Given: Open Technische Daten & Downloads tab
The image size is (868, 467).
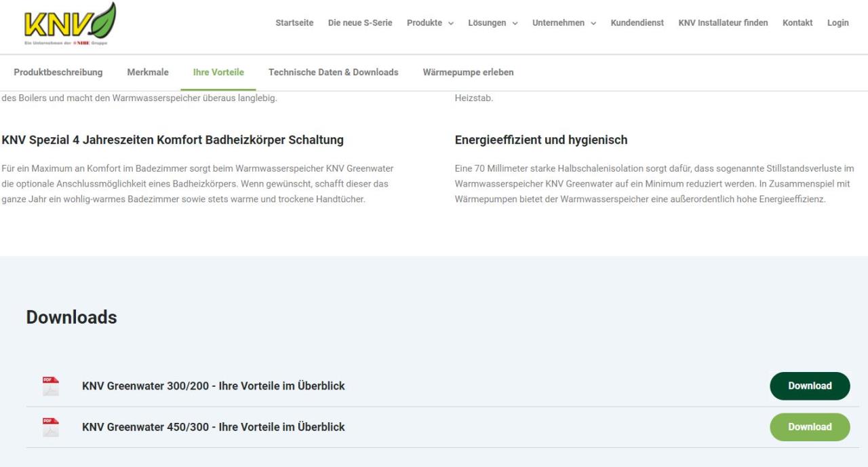Looking at the screenshot, I should pyautogui.click(x=334, y=72).
